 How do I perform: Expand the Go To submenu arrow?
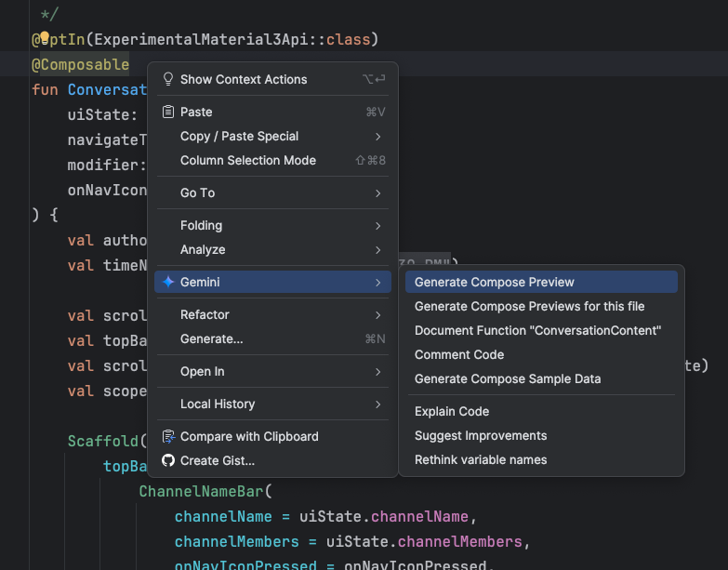pyautogui.click(x=377, y=192)
